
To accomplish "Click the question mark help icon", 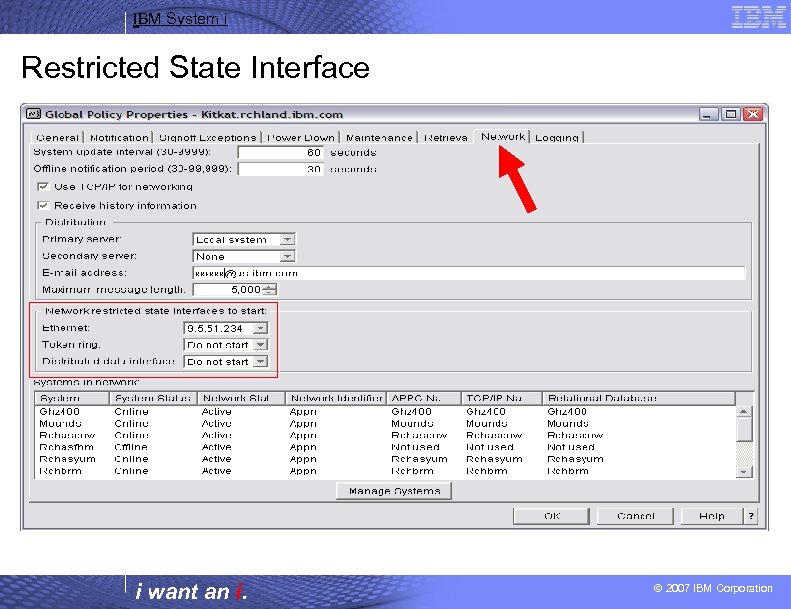I will [751, 516].
